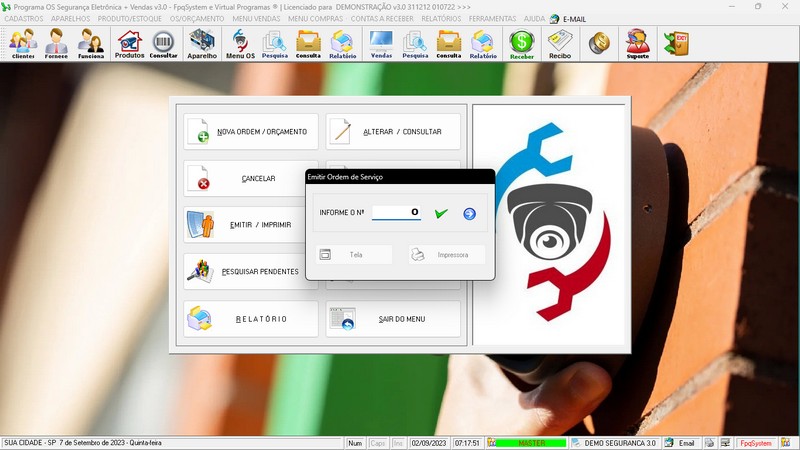Click Pesquisa icon next to Vendas
Image resolution: width=800 pixels, height=450 pixels.
415,44
